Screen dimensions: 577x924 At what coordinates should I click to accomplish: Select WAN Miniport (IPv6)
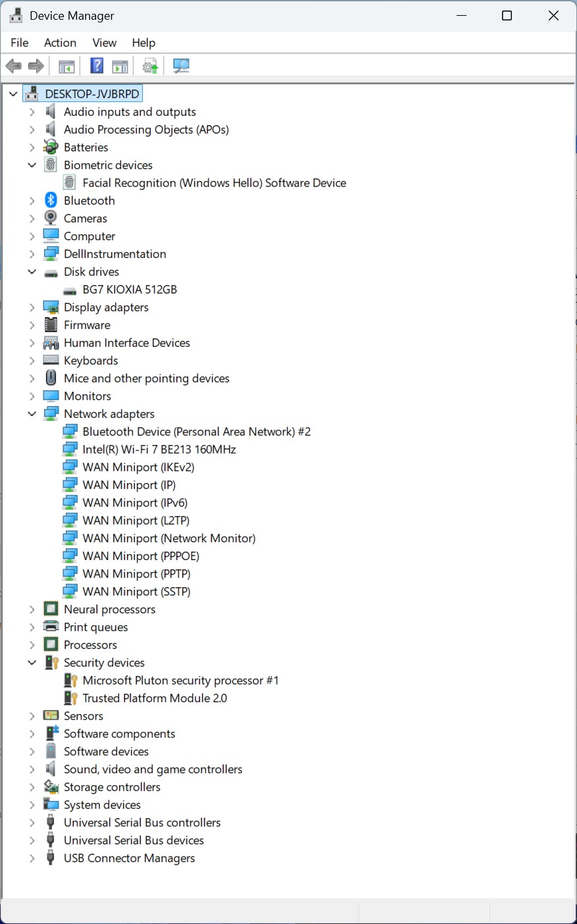click(135, 503)
